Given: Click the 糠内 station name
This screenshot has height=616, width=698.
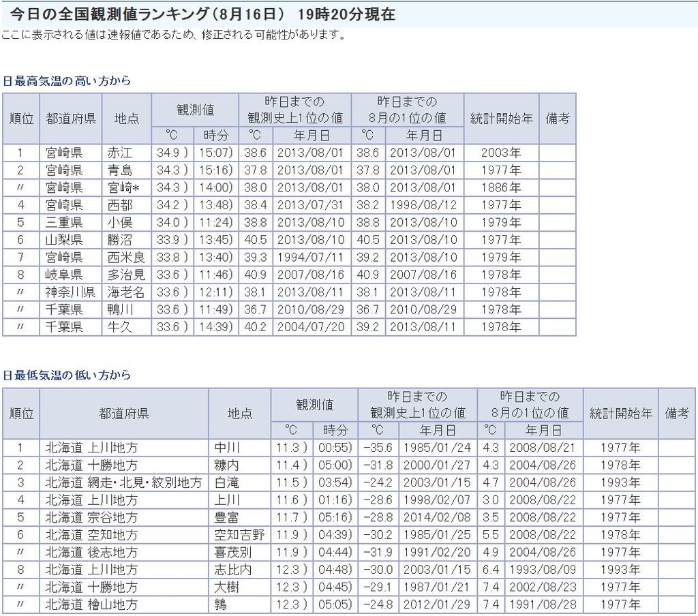Looking at the screenshot, I should pos(226,465).
